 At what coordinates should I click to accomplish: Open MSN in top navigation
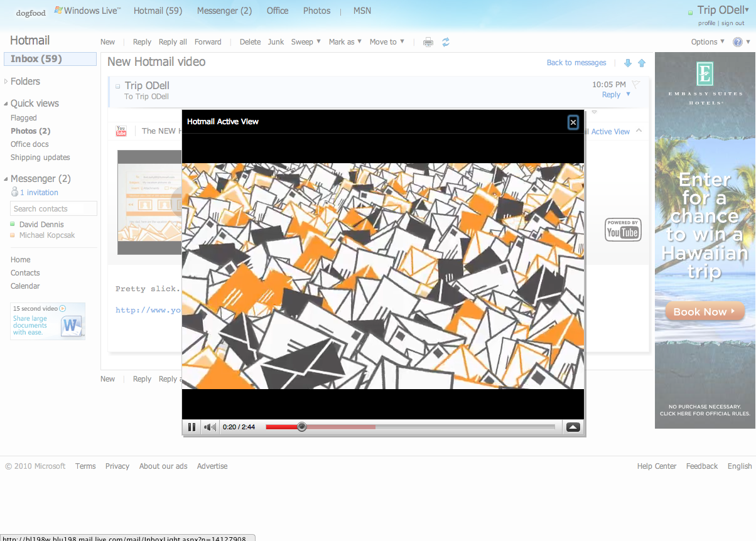pyautogui.click(x=362, y=11)
